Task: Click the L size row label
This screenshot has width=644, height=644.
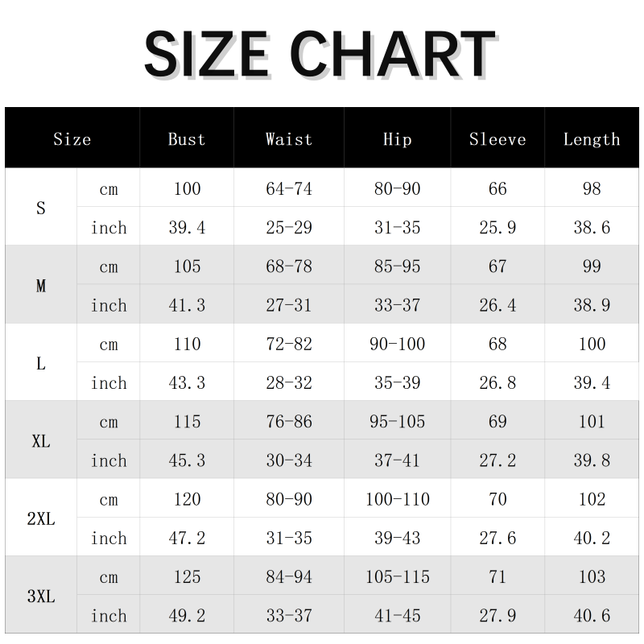Action: 41,364
